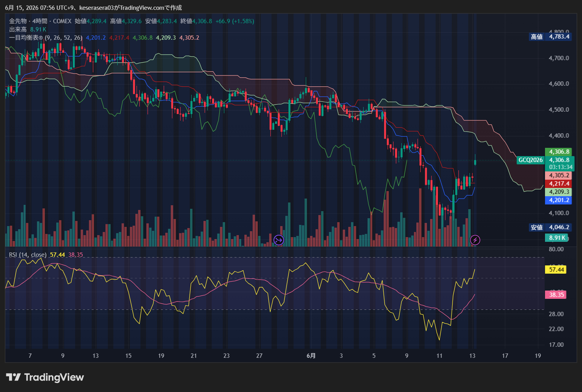
Task: Click the 4,600.0 price axis label
Action: pyautogui.click(x=559, y=84)
